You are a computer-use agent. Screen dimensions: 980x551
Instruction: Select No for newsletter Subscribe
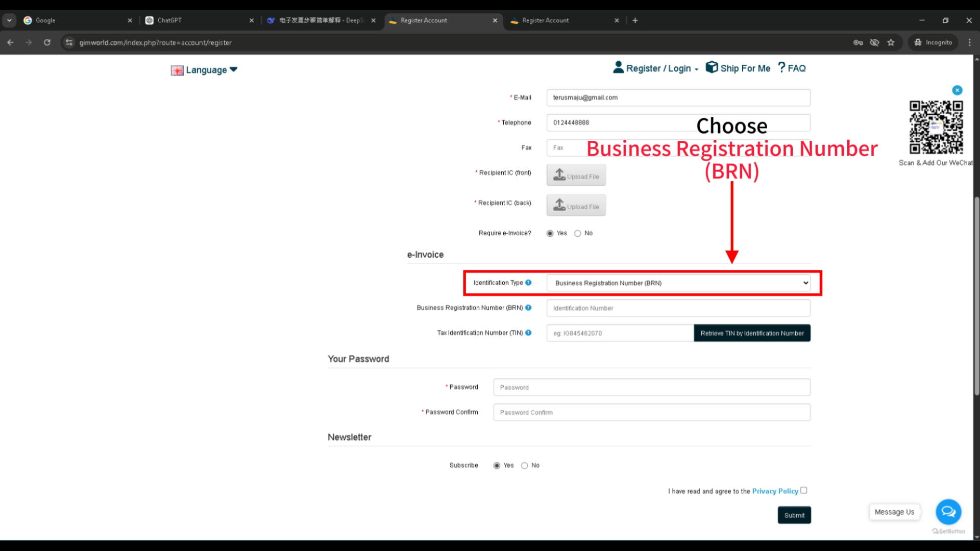point(524,466)
